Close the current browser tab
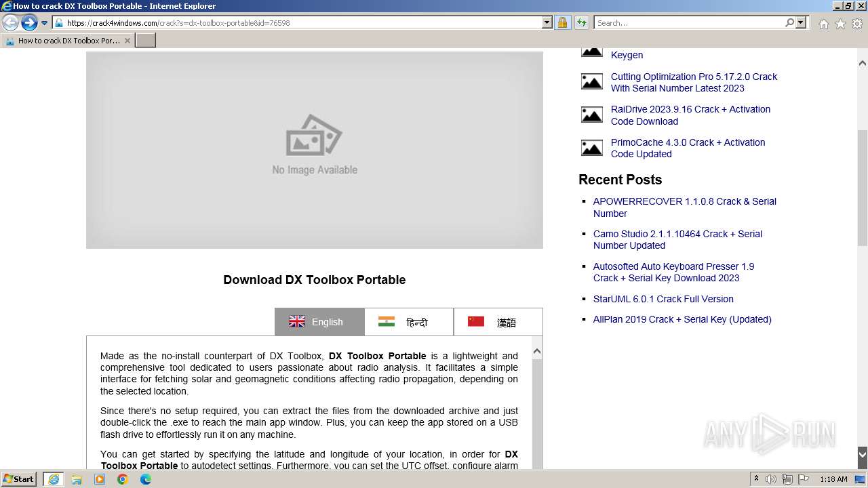Screen dimensions: 868x488 [x=127, y=41]
